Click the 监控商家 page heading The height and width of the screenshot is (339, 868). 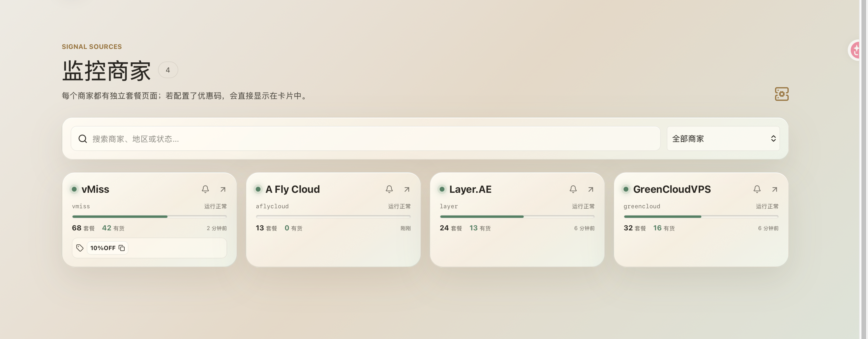click(x=106, y=71)
